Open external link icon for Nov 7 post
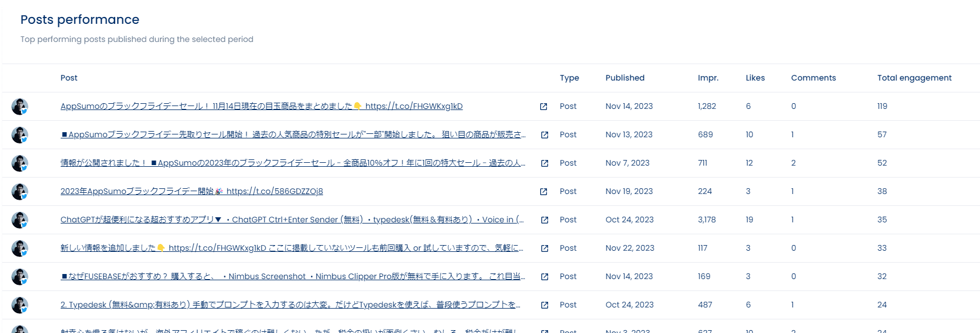 (x=545, y=163)
